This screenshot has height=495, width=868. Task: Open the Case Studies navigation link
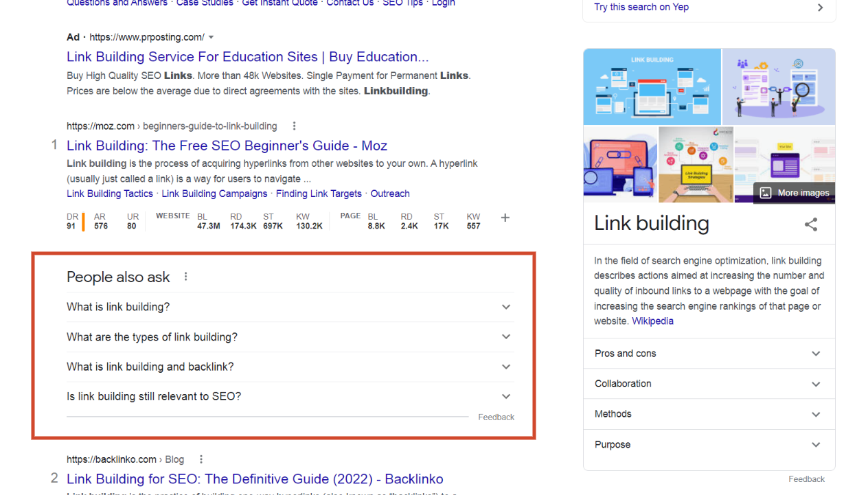[x=205, y=3]
